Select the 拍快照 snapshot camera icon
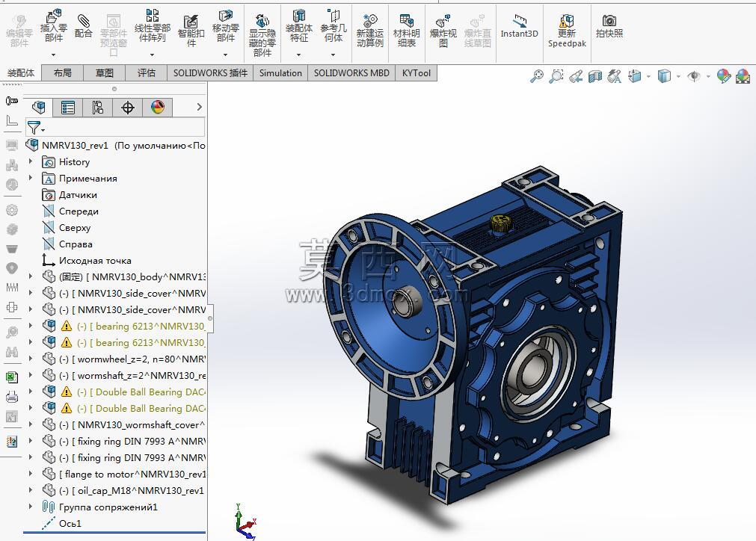The height and width of the screenshot is (541, 756). 609,26
